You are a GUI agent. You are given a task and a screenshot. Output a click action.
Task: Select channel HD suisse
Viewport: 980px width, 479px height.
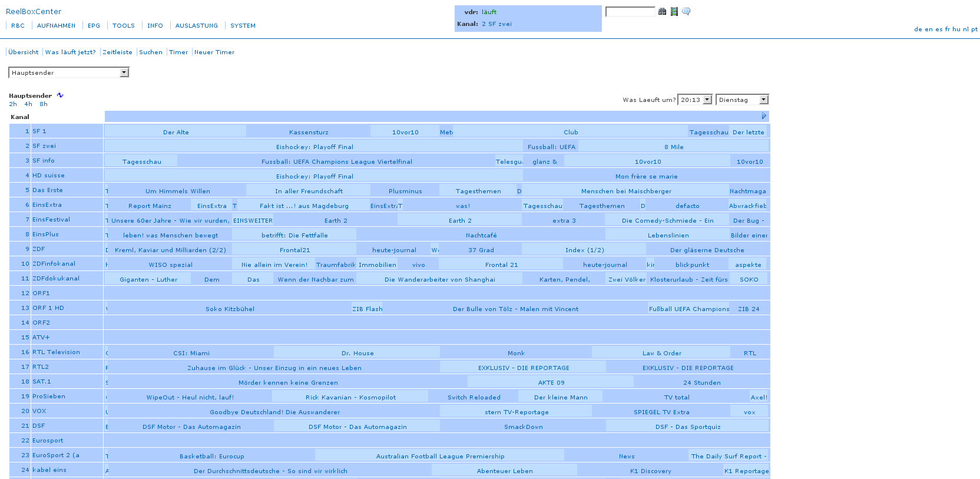click(x=48, y=176)
